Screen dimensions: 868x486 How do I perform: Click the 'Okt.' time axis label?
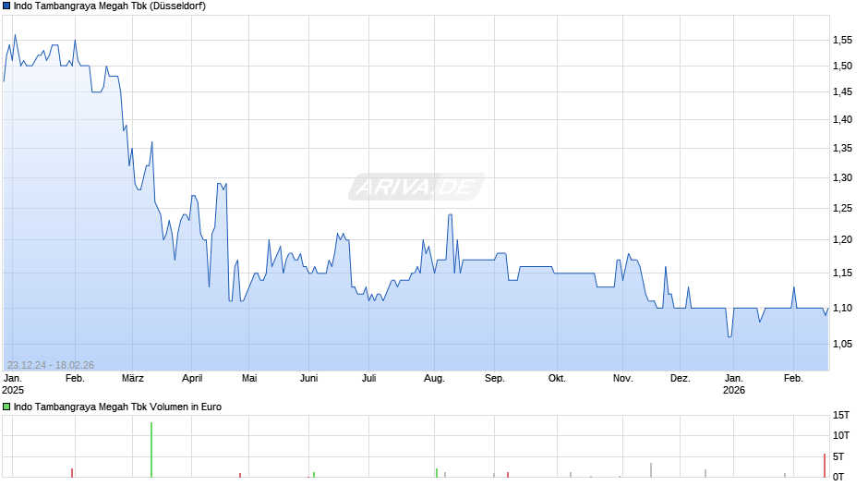[557, 379]
